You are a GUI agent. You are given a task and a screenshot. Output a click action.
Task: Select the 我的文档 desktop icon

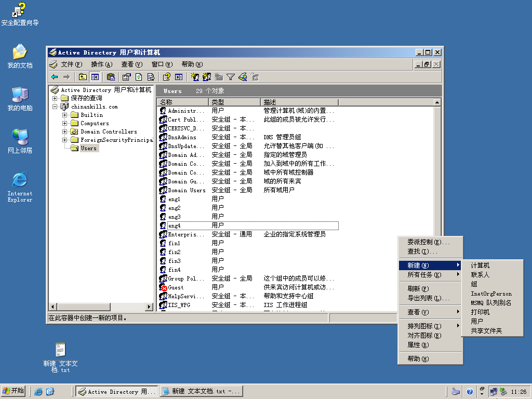(x=20, y=56)
